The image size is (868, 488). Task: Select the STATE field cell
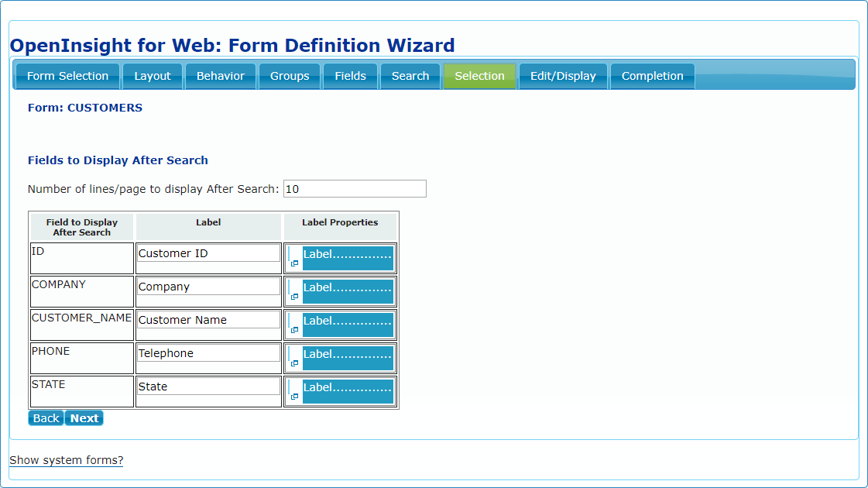[x=82, y=391]
